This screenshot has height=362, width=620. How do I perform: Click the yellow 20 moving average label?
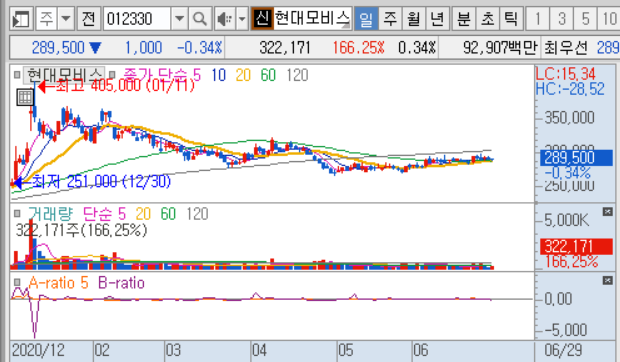[243, 75]
